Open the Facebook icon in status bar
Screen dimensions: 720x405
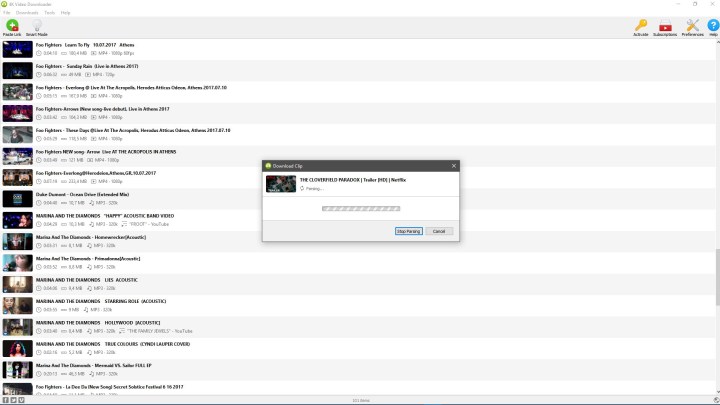(x=5, y=400)
